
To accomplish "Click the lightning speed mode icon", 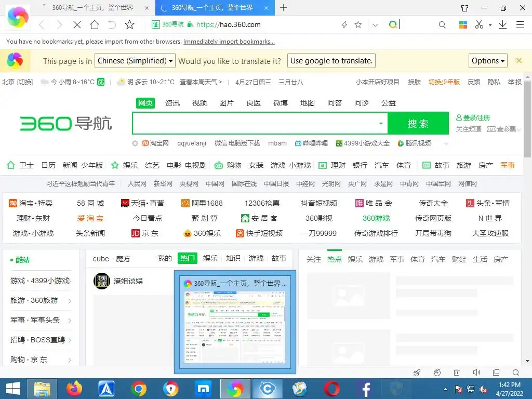I will 344,24.
